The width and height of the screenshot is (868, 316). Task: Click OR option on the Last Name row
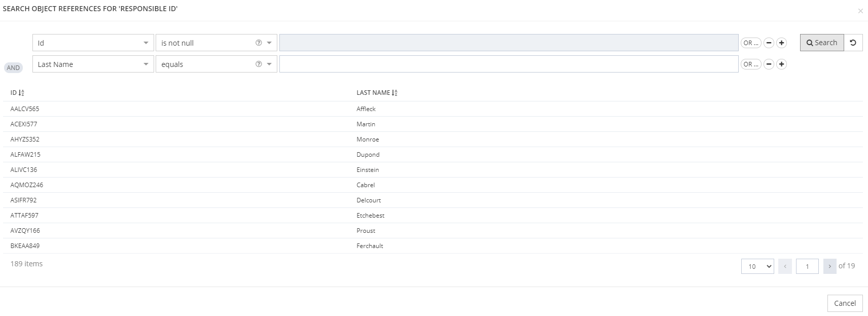click(x=750, y=64)
